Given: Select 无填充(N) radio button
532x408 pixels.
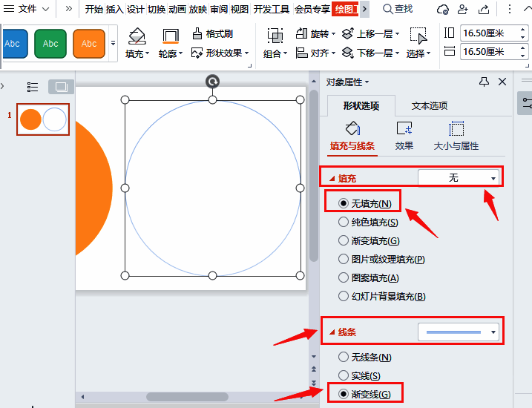Looking at the screenshot, I should 344,203.
